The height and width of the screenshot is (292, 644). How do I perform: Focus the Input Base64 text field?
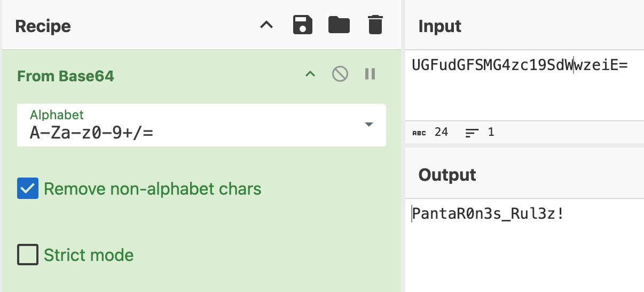click(524, 86)
